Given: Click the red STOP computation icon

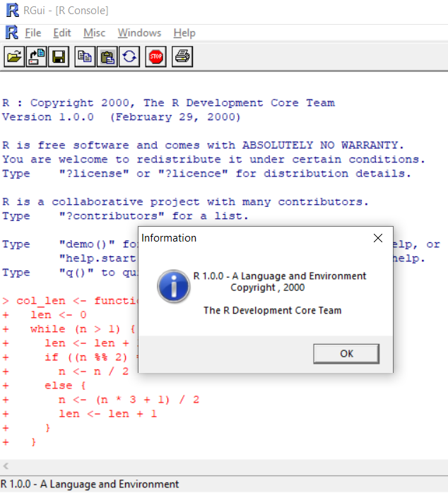Looking at the screenshot, I should pyautogui.click(x=155, y=57).
